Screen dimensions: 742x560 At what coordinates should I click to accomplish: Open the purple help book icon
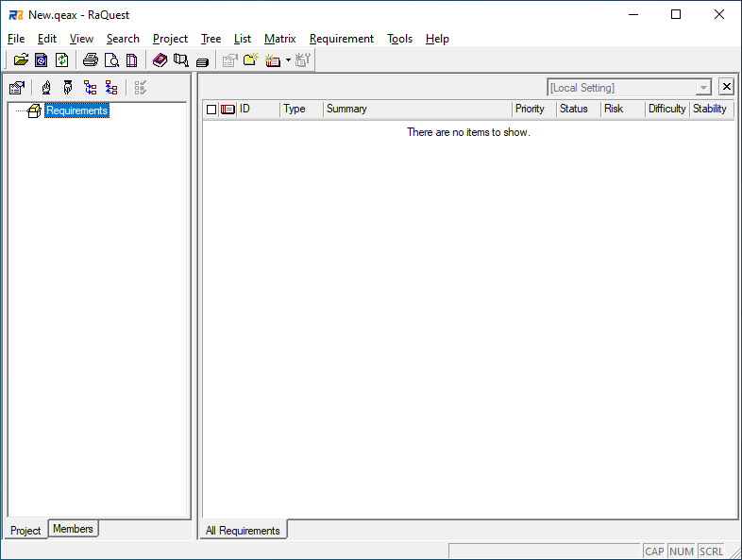tap(160, 60)
